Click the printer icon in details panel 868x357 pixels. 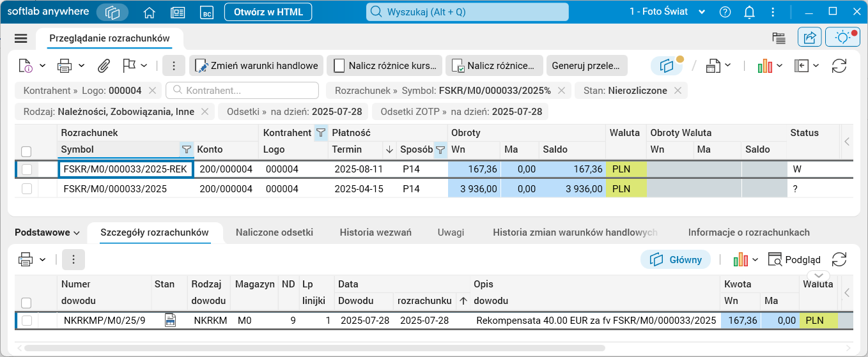click(x=26, y=259)
